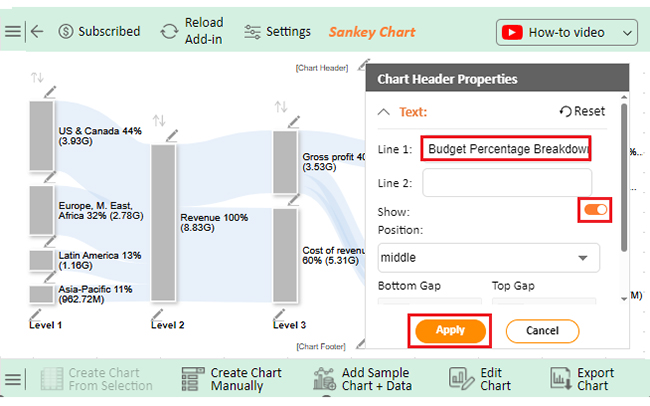Click the back arrow icon
Image resolution: width=650 pixels, height=406 pixels.
point(37,31)
